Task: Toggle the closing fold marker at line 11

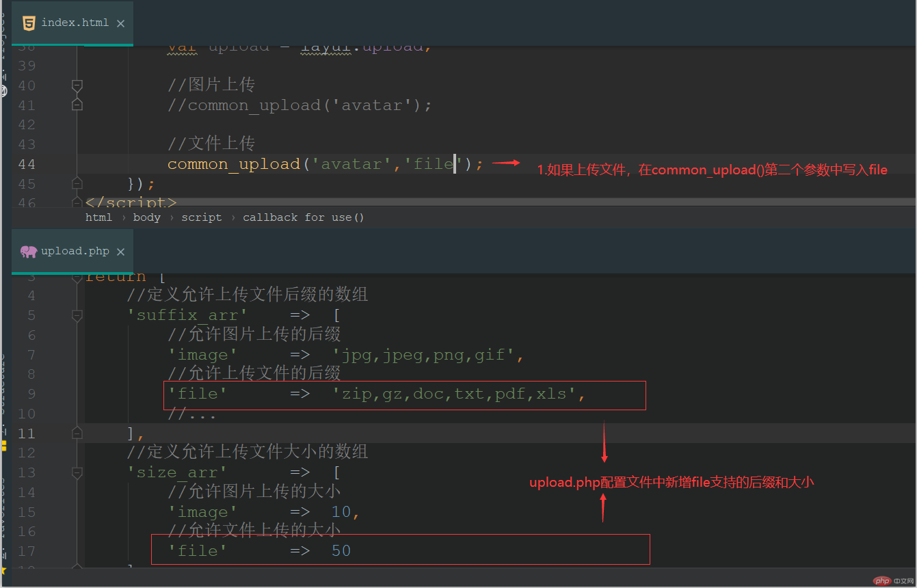Action: click(77, 433)
